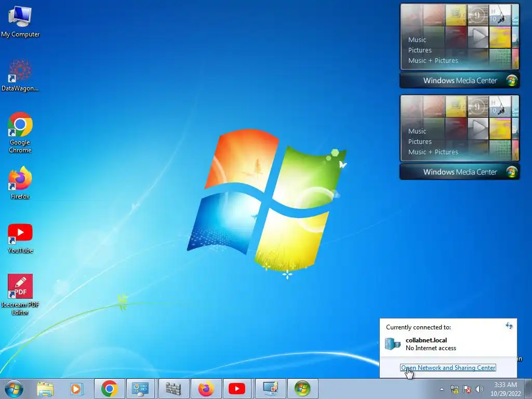
Task: Switch to Firefox in the taskbar
Action: [x=206, y=389]
